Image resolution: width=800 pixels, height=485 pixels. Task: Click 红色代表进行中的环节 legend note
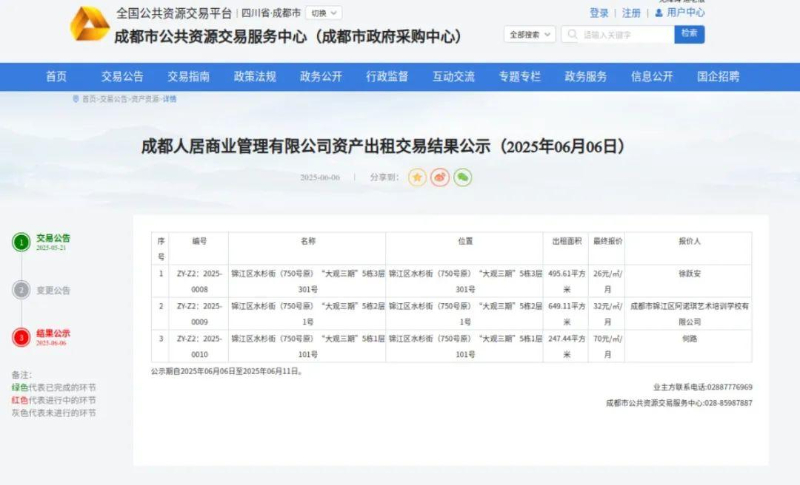[x=54, y=400]
